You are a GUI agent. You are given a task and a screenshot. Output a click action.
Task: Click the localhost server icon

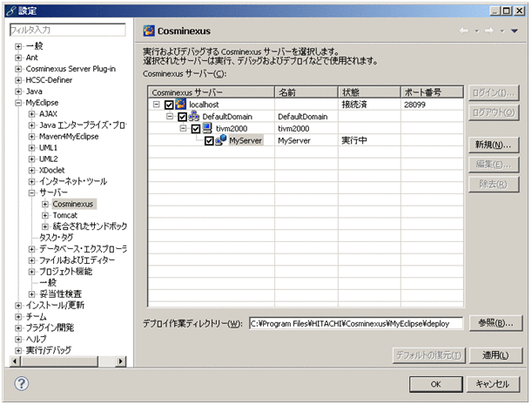180,105
